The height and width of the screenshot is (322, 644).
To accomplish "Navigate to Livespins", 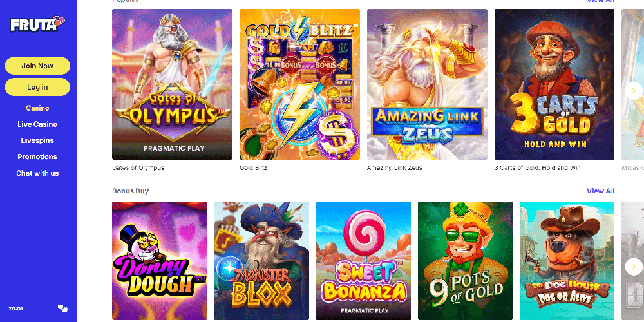I will (x=37, y=140).
